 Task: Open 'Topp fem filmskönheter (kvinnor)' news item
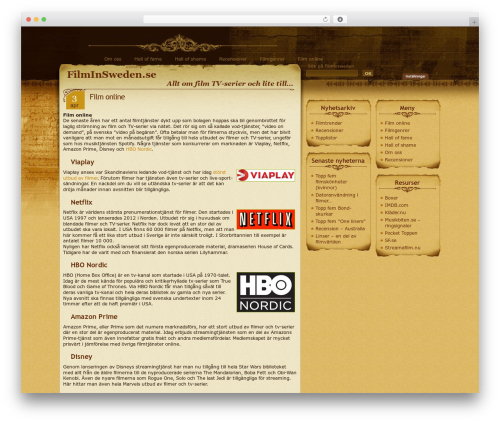(331, 182)
